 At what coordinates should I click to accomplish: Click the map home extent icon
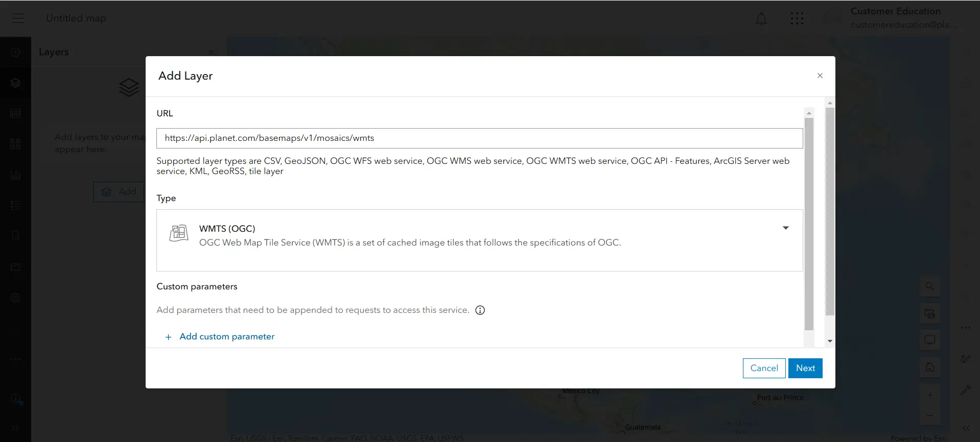930,367
